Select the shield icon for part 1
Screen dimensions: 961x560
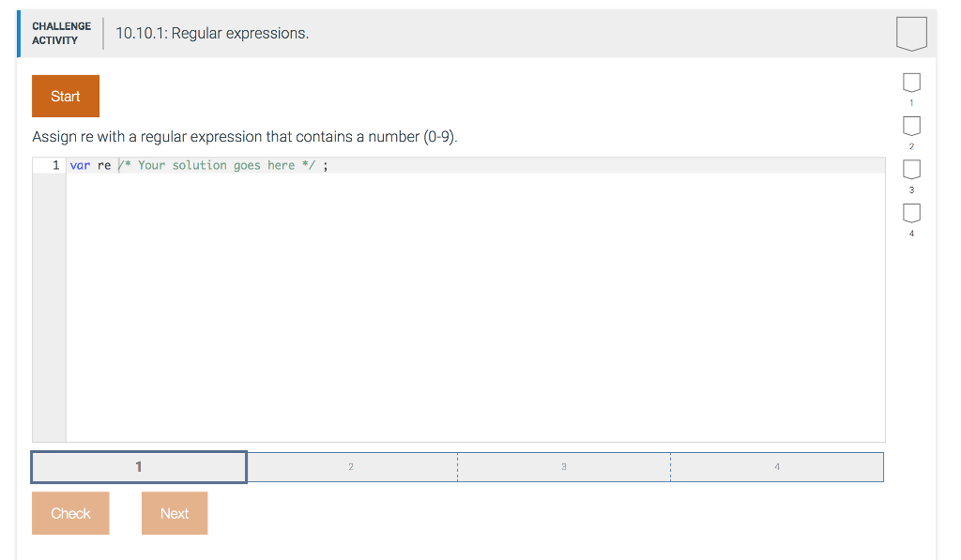(x=910, y=83)
